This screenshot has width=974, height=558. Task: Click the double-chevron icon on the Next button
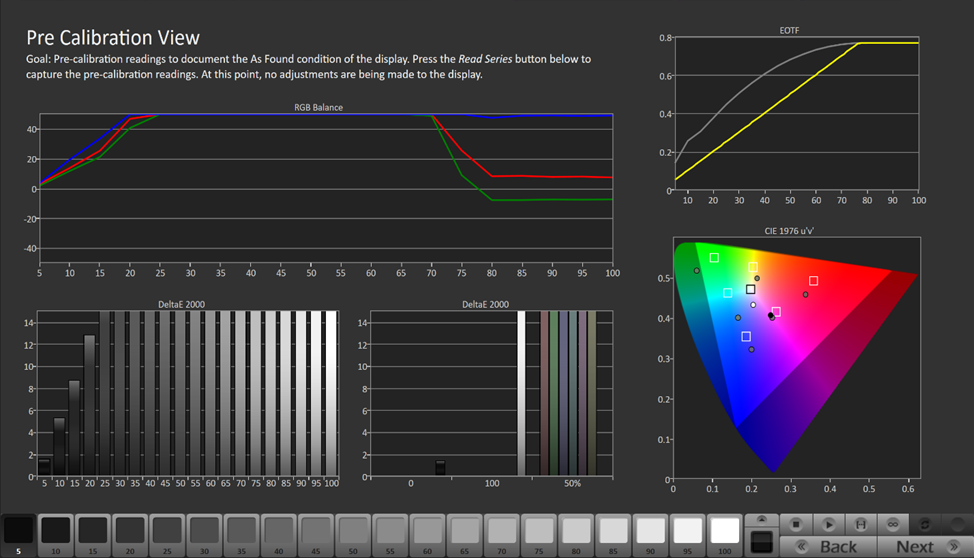click(x=954, y=547)
